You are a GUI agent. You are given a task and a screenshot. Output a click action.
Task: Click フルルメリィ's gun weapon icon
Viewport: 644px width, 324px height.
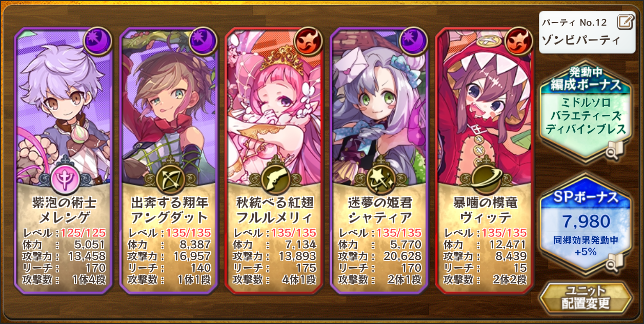pyautogui.click(x=275, y=179)
